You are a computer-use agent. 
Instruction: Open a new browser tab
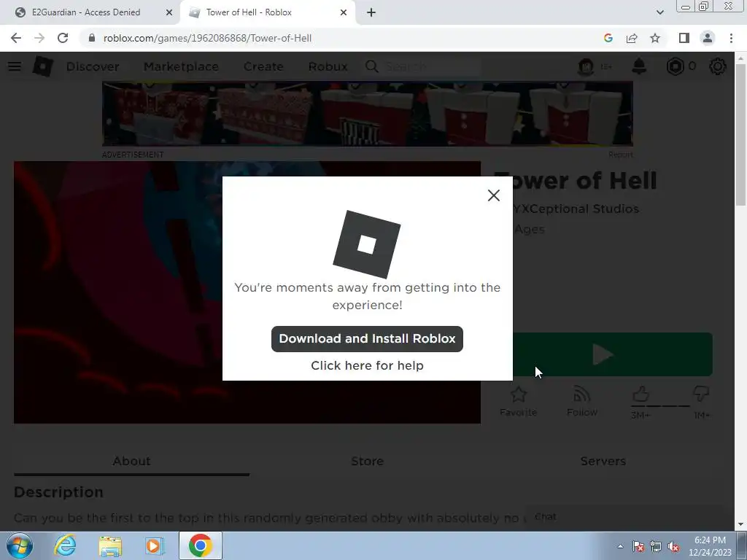click(371, 12)
